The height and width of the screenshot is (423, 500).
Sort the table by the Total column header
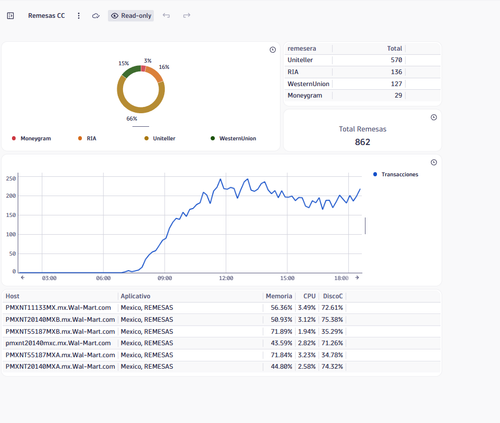(x=395, y=49)
